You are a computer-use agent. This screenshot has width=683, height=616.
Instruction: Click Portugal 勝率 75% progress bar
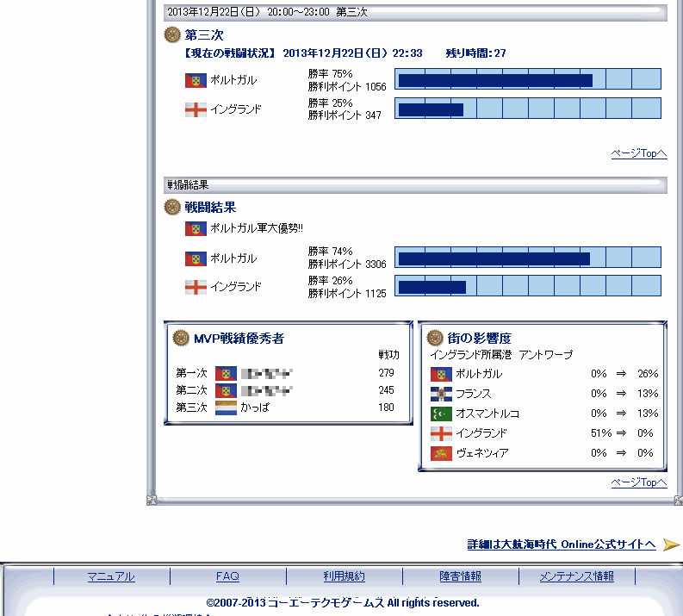(x=528, y=79)
